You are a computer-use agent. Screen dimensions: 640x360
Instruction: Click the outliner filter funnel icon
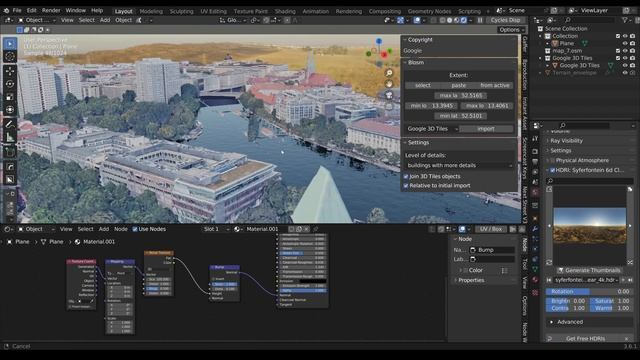624,20
